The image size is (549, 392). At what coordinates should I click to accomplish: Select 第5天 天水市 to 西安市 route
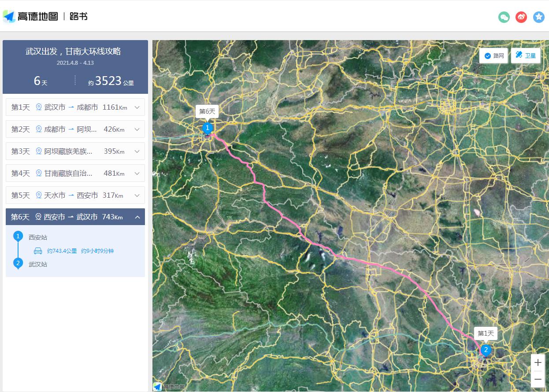75,195
